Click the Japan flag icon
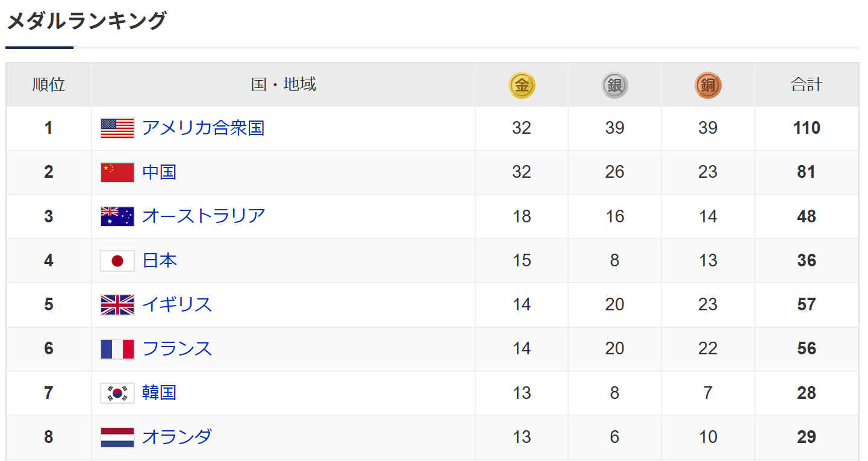The width and height of the screenshot is (868, 461). pos(117,260)
